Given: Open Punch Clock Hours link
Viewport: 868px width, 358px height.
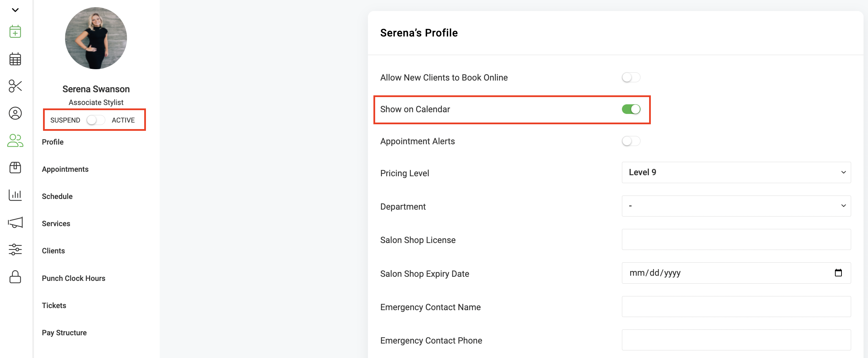Looking at the screenshot, I should point(74,278).
